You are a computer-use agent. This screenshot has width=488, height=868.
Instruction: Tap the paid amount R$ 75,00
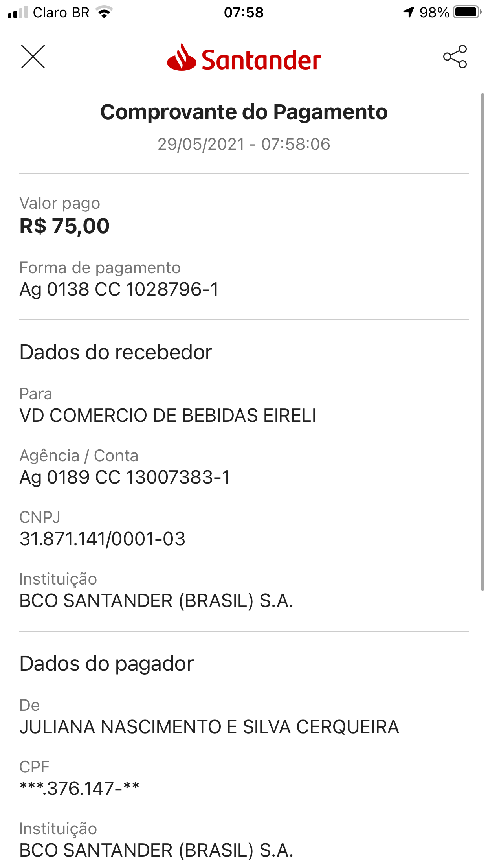65,226
